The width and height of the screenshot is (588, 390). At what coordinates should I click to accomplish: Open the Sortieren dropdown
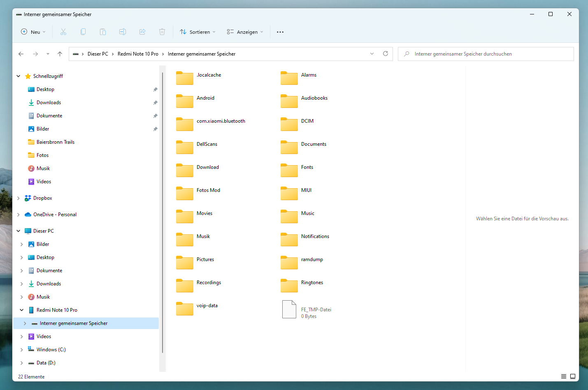pyautogui.click(x=198, y=32)
